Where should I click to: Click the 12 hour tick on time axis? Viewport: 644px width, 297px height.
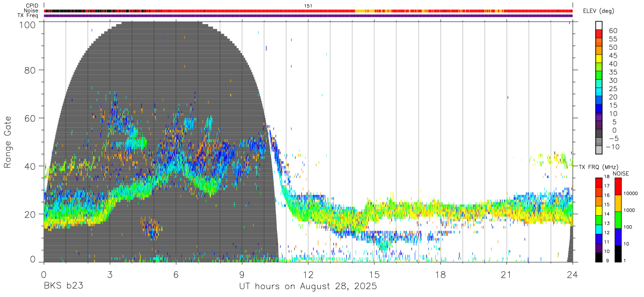(x=308, y=274)
